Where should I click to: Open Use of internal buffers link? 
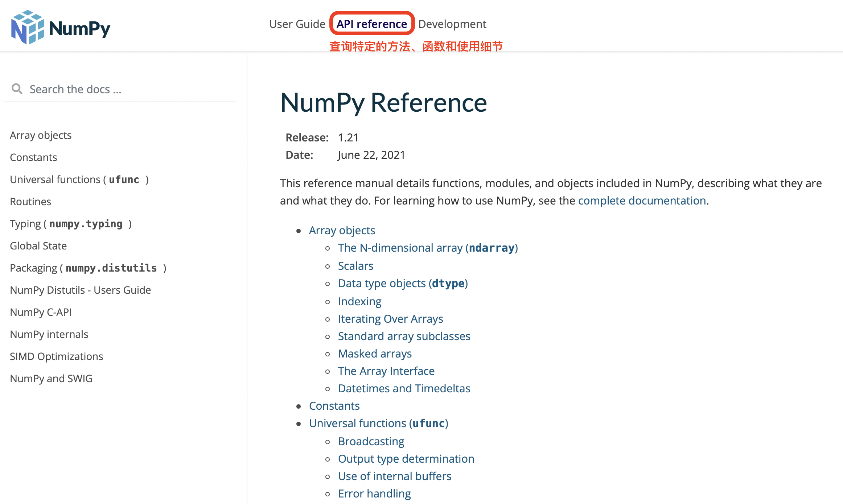(395, 476)
